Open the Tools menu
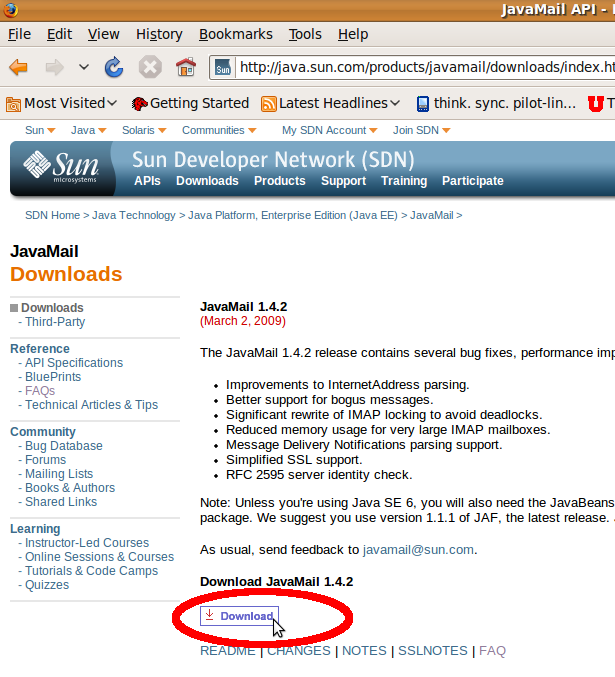This screenshot has width=615, height=677. click(x=305, y=34)
